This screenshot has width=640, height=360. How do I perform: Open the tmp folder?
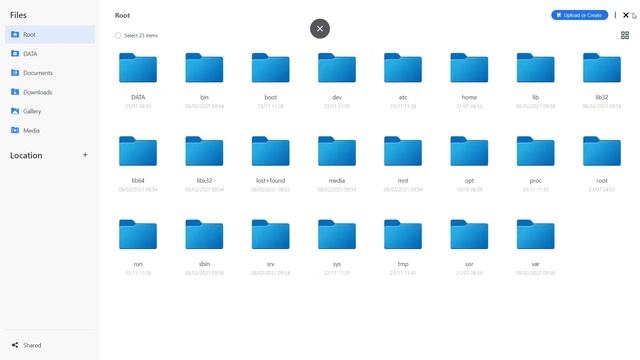coord(403,234)
